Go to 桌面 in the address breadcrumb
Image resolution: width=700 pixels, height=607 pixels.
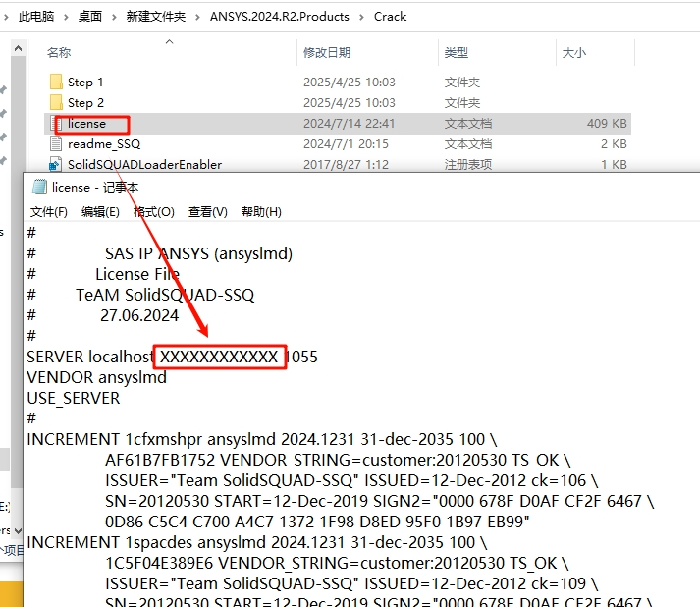tap(90, 17)
